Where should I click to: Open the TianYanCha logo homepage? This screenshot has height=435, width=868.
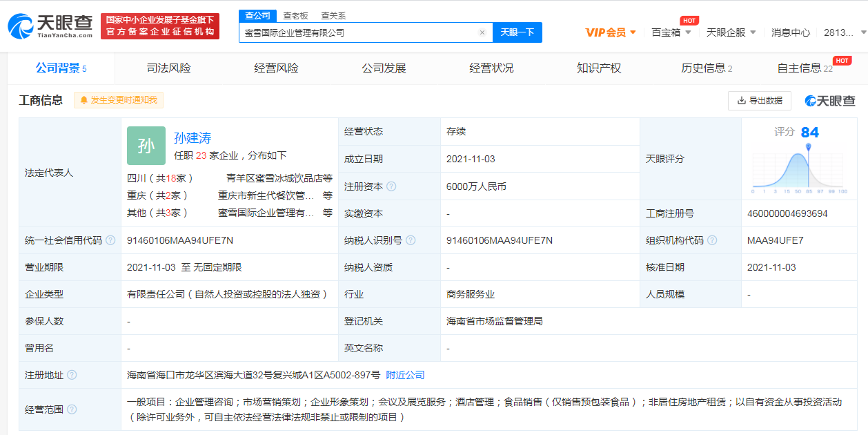[50, 26]
